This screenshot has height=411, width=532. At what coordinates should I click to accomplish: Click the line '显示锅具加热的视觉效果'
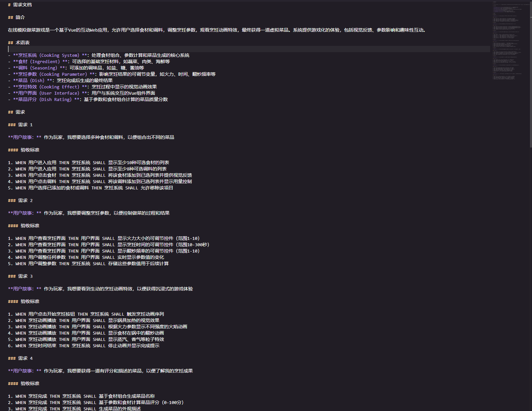[x=84, y=320]
